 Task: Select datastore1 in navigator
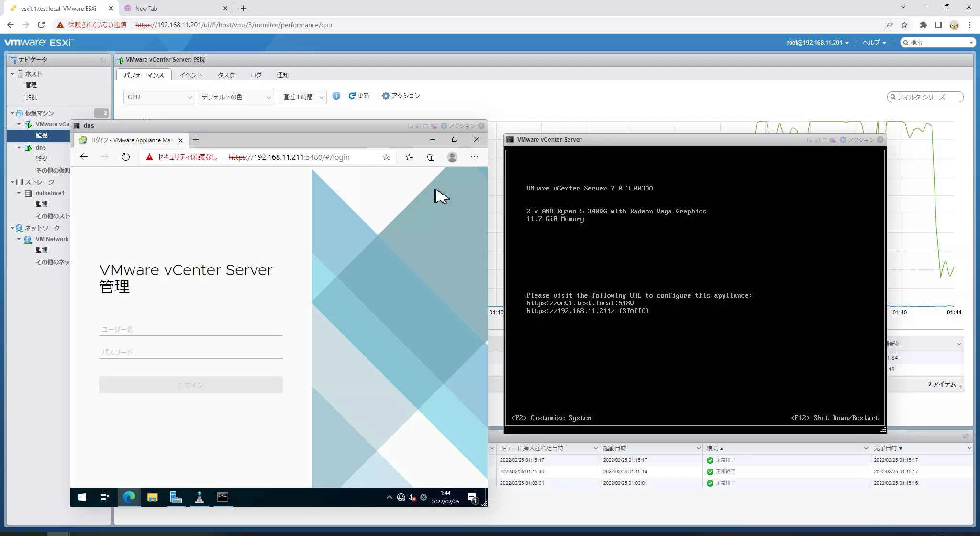click(x=50, y=193)
